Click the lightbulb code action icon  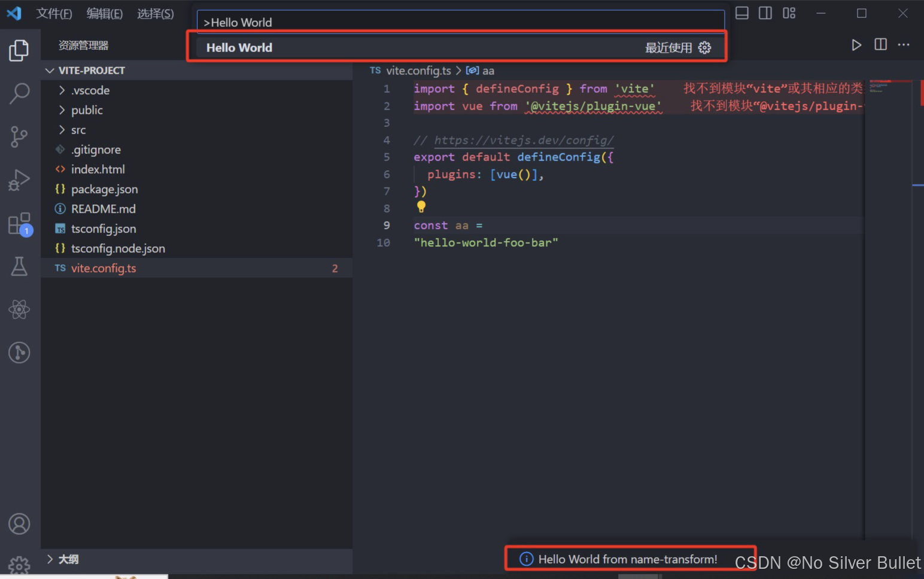pos(421,207)
